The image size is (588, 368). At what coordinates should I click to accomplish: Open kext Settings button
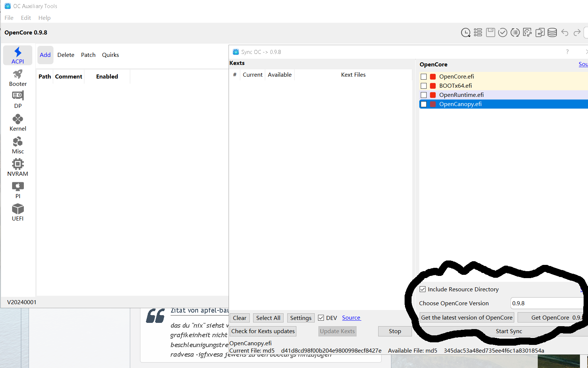coord(301,318)
